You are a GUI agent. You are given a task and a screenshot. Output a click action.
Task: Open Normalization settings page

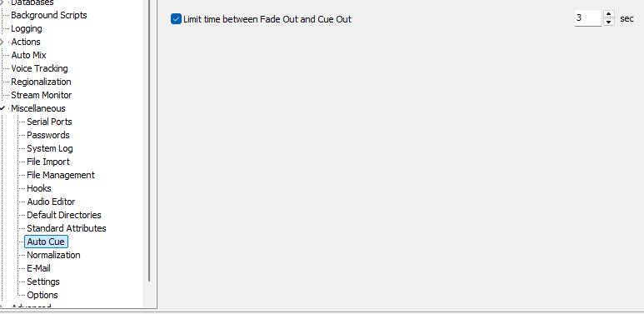53,255
